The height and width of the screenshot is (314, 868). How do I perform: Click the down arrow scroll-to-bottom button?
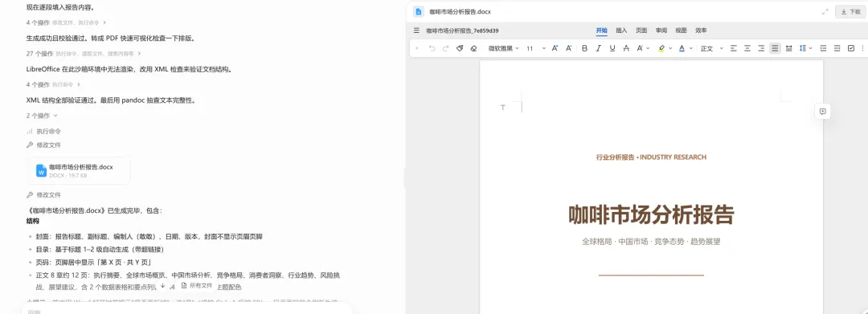(x=162, y=286)
